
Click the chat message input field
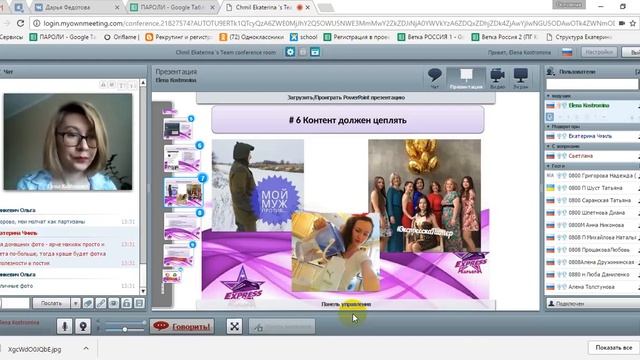pyautogui.click(x=15, y=303)
